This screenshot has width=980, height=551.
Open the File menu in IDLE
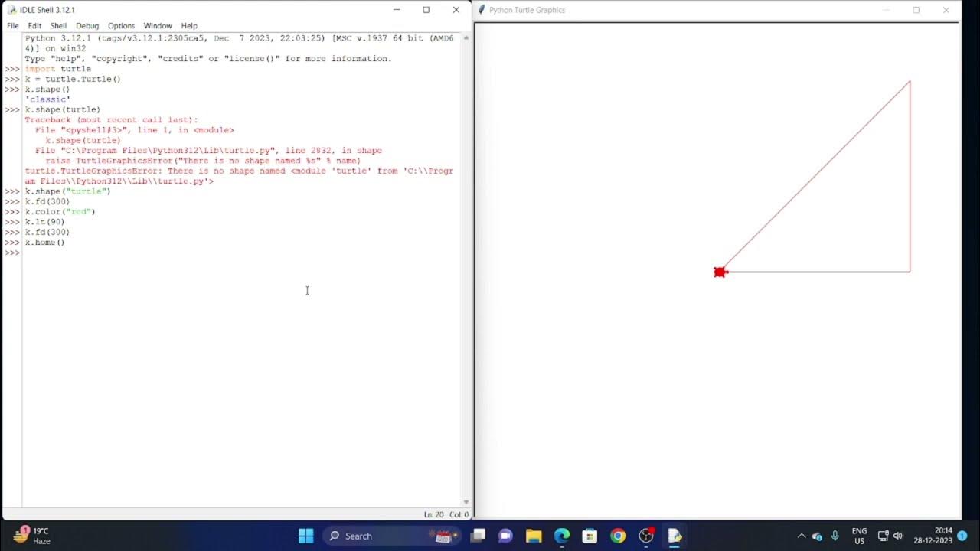click(13, 25)
